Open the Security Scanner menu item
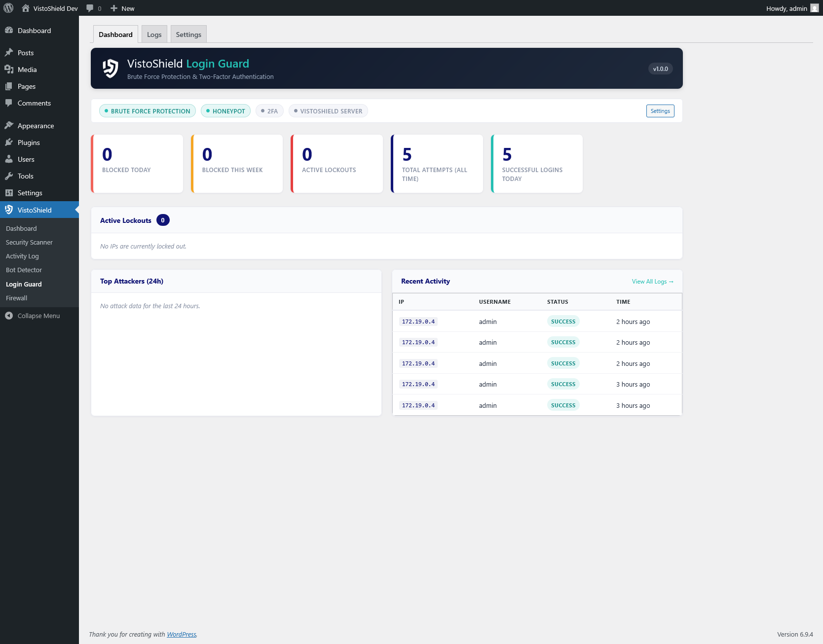 (29, 242)
